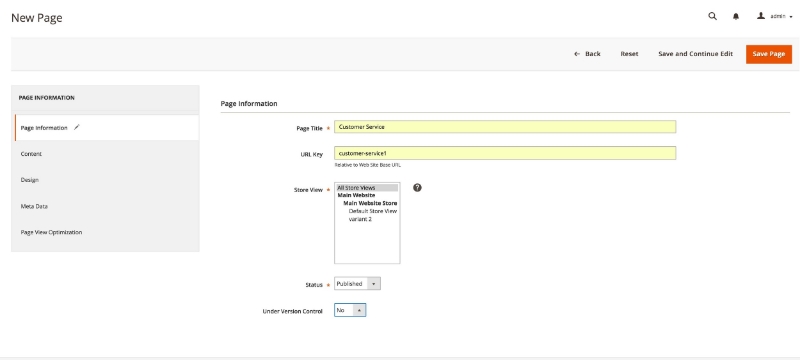Expand the admin account dropdown arrow
Viewport: 800px width, 360px height.
791,17
